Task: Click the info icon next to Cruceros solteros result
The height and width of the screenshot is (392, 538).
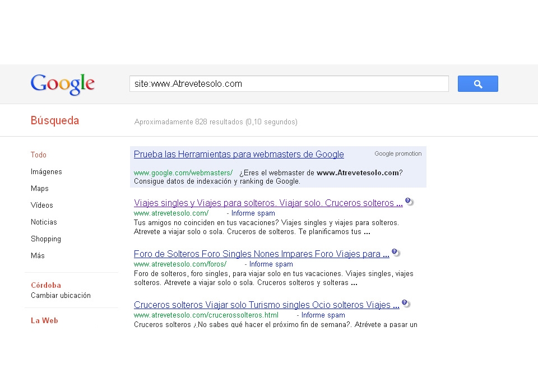Action: coord(406,304)
